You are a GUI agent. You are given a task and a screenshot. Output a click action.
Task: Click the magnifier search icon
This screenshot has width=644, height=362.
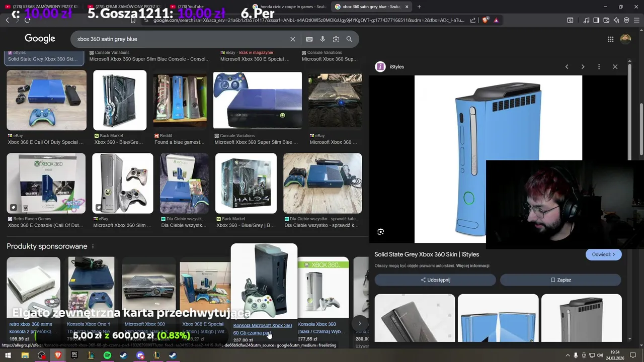[349, 39]
